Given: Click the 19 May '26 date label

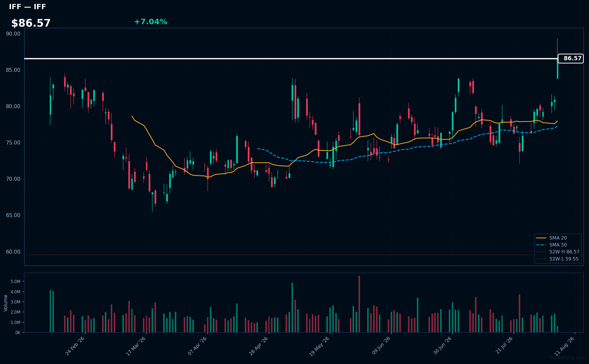Looking at the screenshot, I should coord(319,346).
